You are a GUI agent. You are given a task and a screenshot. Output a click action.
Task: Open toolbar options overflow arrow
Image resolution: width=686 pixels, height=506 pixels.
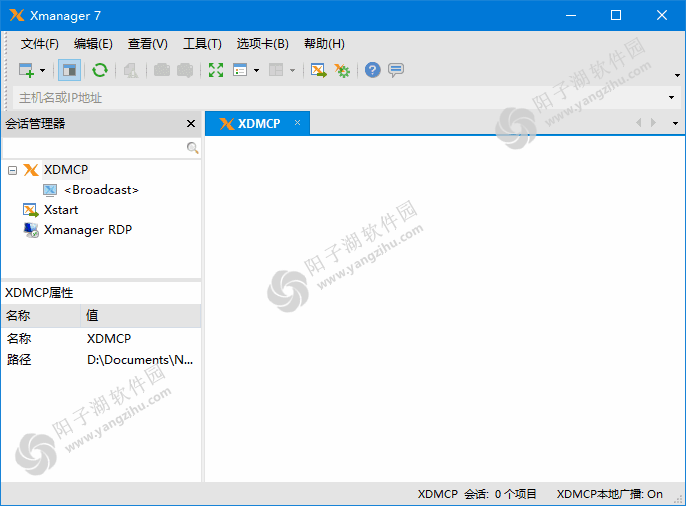click(x=677, y=75)
